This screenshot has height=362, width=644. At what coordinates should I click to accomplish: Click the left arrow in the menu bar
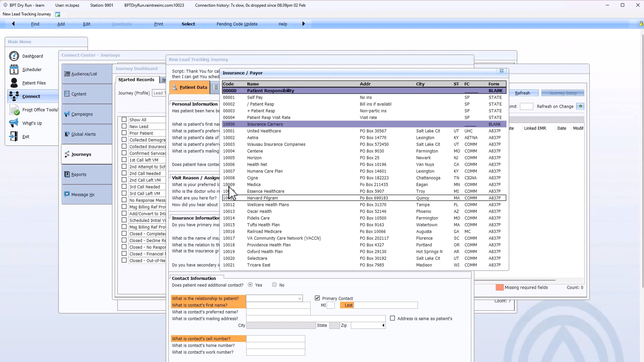13,24
